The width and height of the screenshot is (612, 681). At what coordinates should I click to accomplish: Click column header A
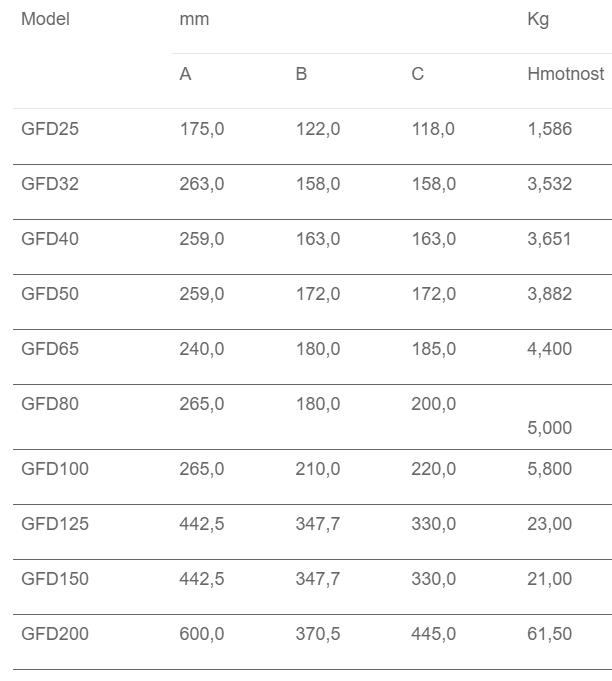[185, 74]
